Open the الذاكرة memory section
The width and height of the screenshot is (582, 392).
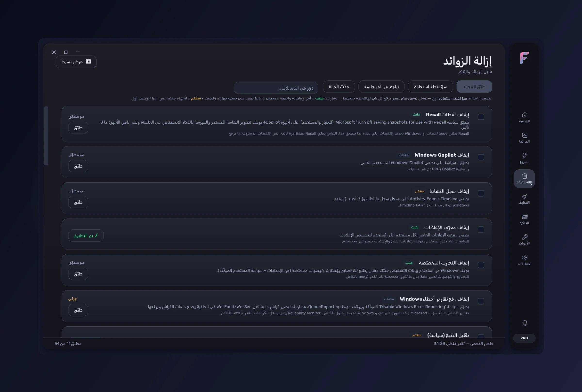524,219
